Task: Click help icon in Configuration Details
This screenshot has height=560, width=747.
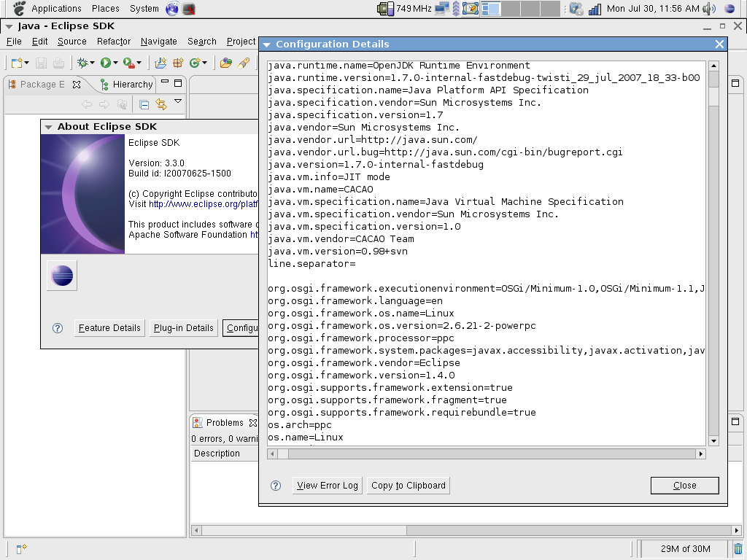Action: pos(276,486)
